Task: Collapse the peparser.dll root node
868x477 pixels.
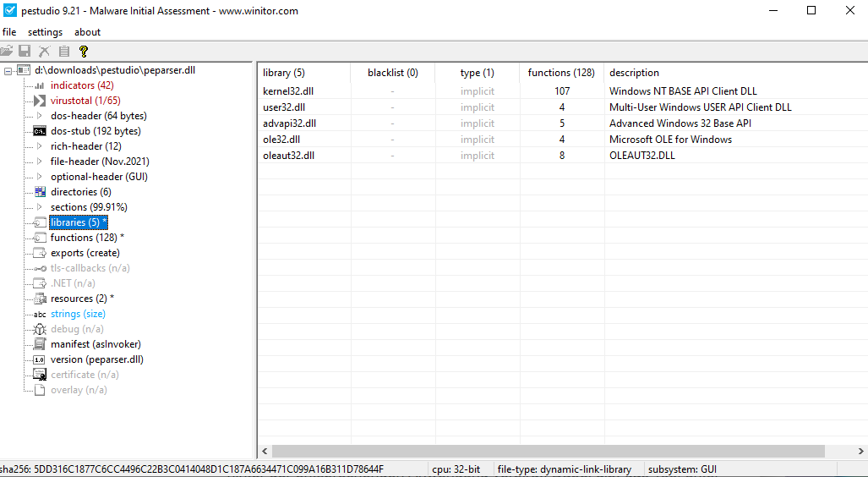Action: (8, 70)
